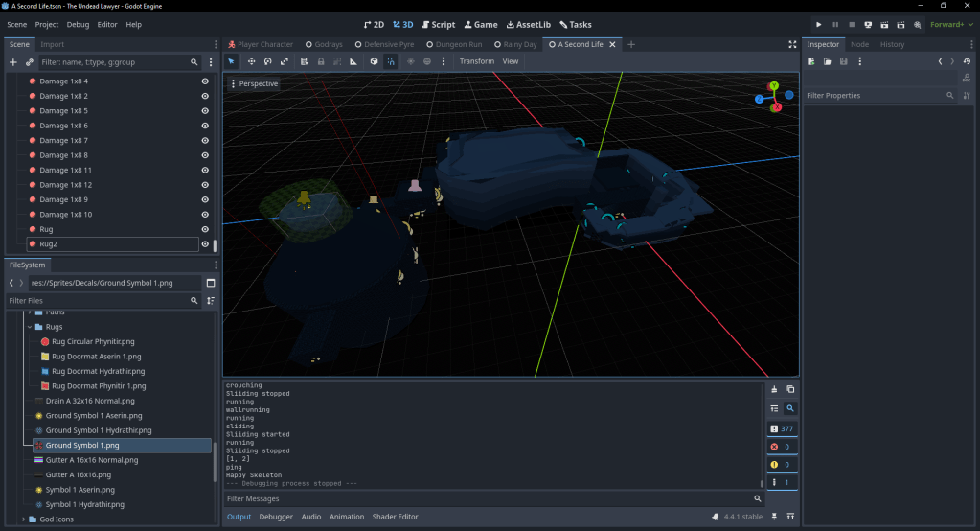Select the Move mode tool in the viewport toolbar
980x531 pixels.
point(251,61)
